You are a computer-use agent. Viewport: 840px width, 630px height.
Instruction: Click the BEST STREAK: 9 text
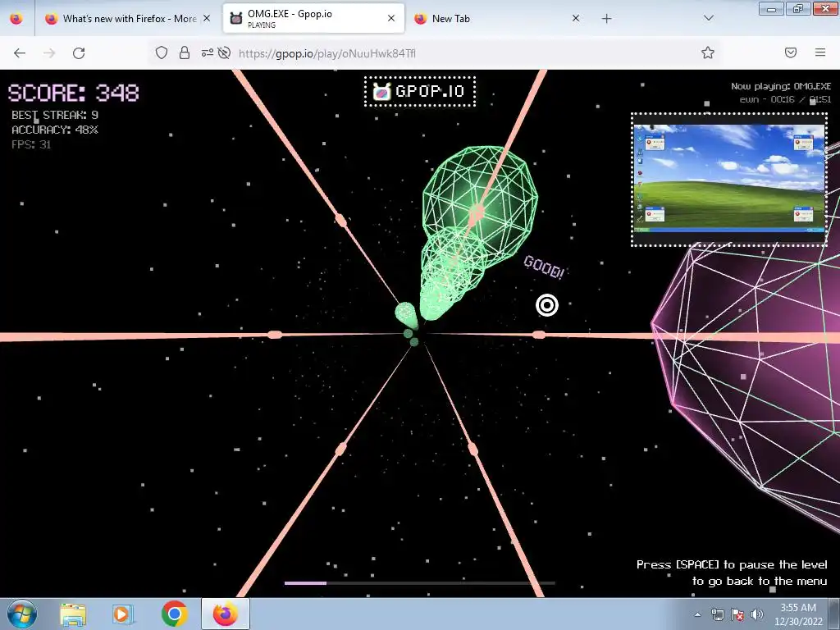click(55, 115)
